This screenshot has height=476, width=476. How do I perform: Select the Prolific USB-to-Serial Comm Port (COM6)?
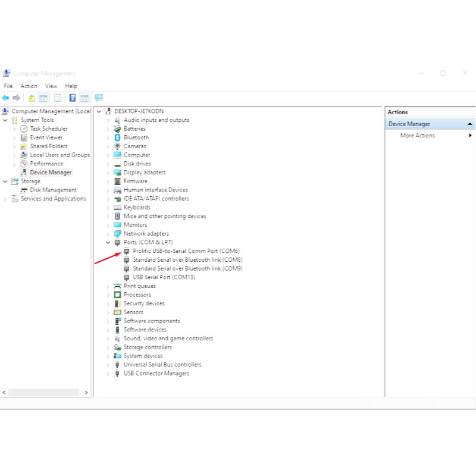tap(186, 251)
